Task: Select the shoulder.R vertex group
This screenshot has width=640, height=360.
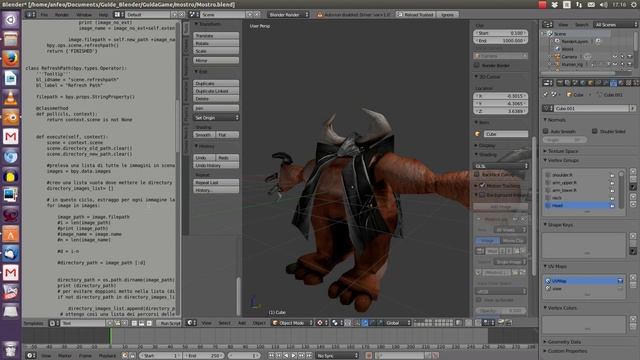Action: click(580, 175)
